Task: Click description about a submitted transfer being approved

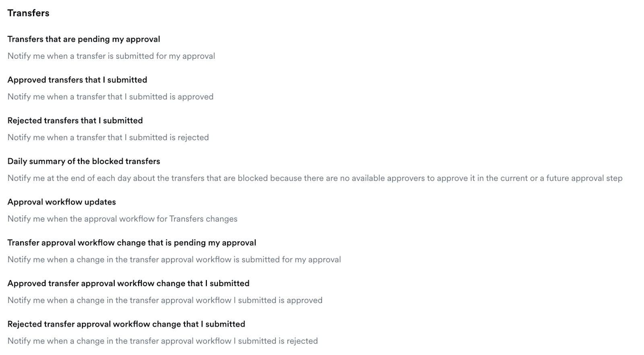Action: point(110,97)
